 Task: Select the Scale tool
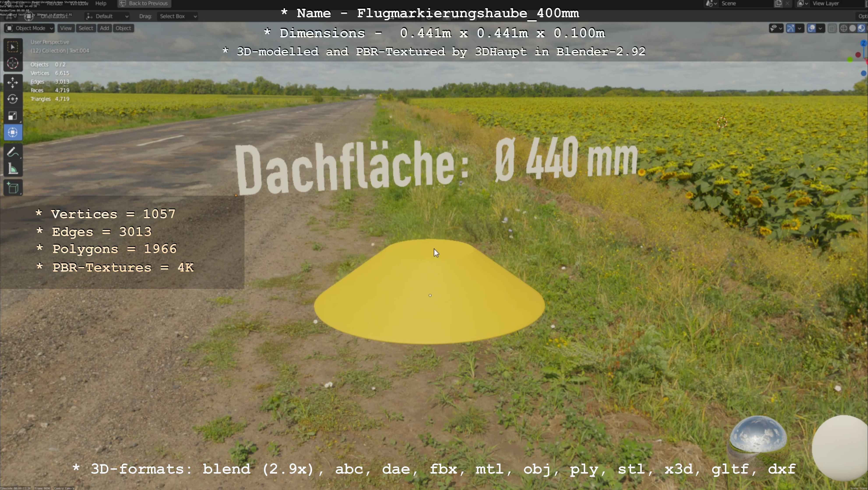point(13,116)
